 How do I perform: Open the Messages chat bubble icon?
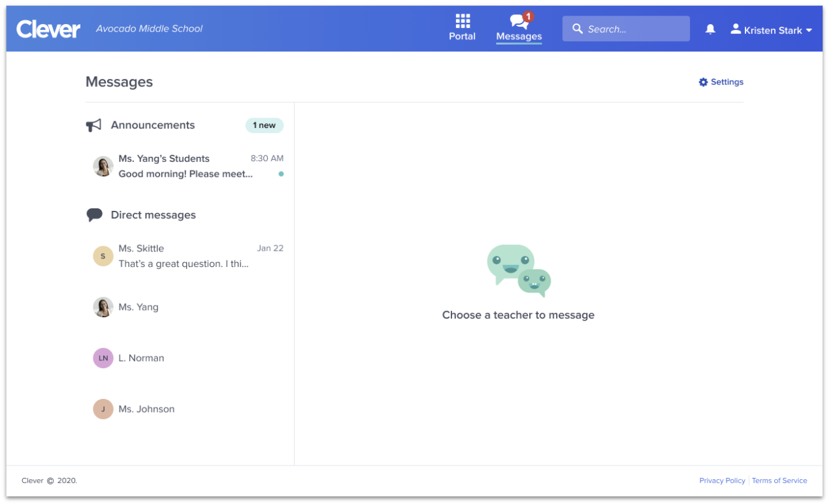[x=519, y=21]
